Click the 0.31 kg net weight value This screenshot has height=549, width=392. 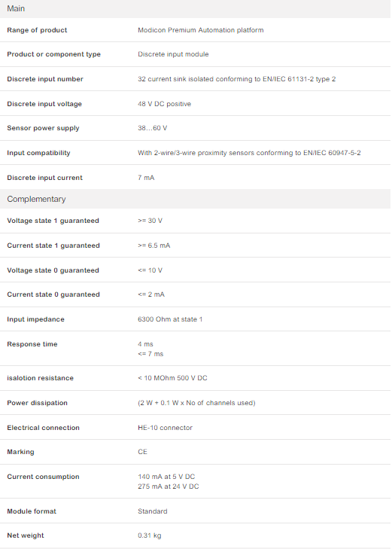pos(149,535)
